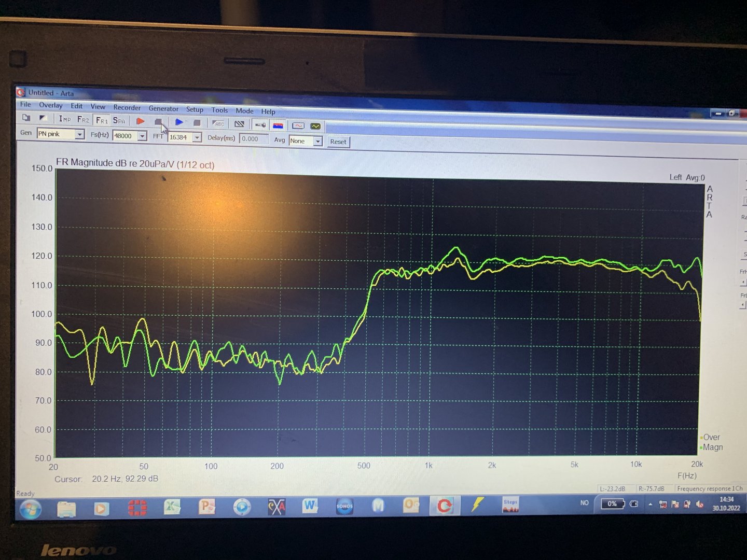Expand the FFT size dropdown
The image size is (747, 560).
[x=197, y=137]
